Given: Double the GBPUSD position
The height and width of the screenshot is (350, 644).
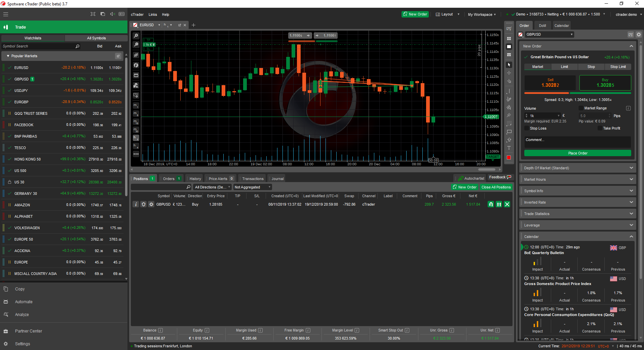Looking at the screenshot, I should click(x=499, y=204).
